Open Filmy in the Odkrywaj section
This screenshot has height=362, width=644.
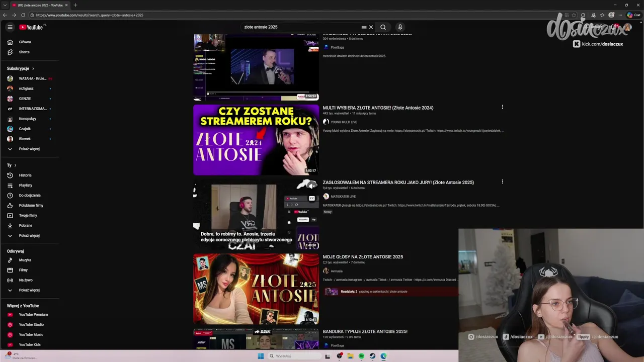pos(30,270)
